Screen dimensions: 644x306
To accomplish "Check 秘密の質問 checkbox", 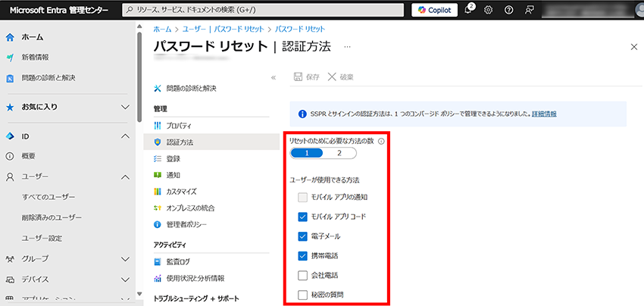I will [x=303, y=295].
